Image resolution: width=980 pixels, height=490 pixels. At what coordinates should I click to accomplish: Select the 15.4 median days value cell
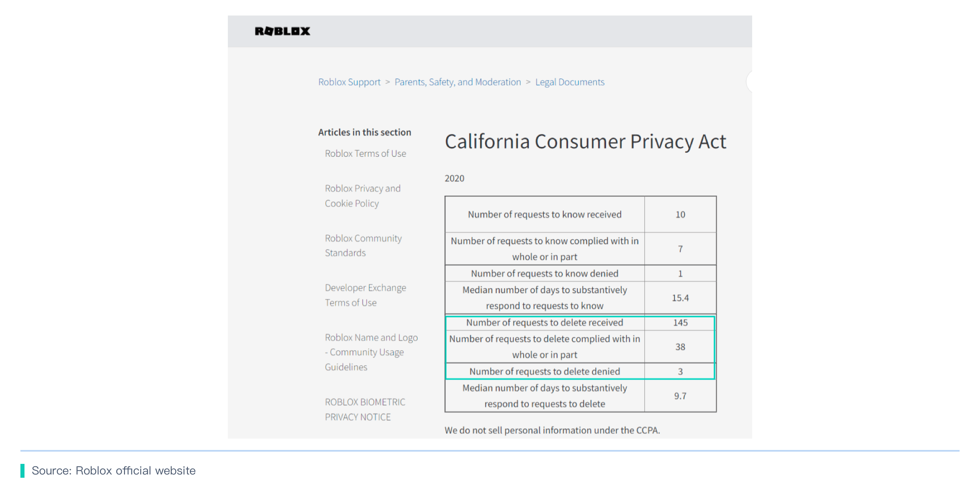click(x=680, y=298)
